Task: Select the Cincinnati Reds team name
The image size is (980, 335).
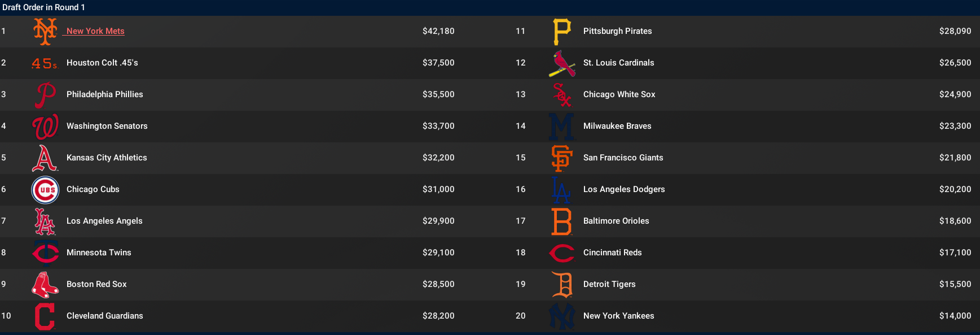Action: (613, 253)
